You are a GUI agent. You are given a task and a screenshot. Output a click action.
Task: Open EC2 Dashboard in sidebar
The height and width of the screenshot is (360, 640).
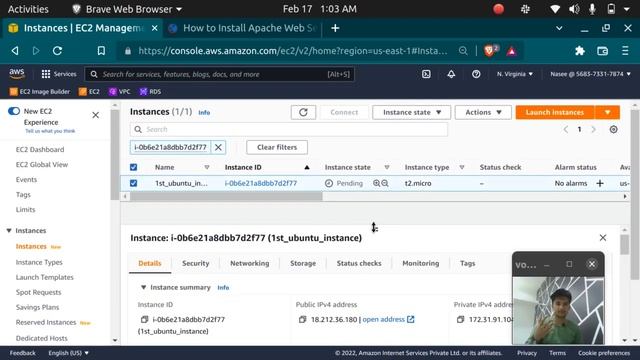[x=40, y=149]
